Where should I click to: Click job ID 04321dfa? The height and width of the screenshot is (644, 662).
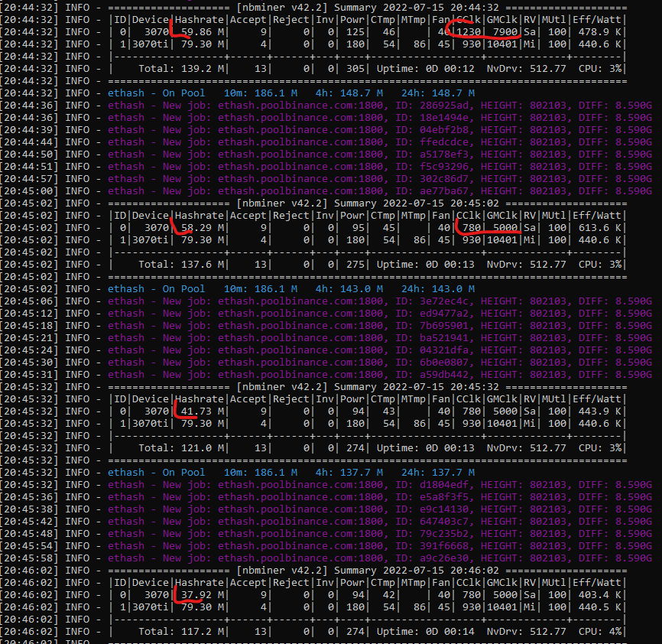[x=443, y=350]
